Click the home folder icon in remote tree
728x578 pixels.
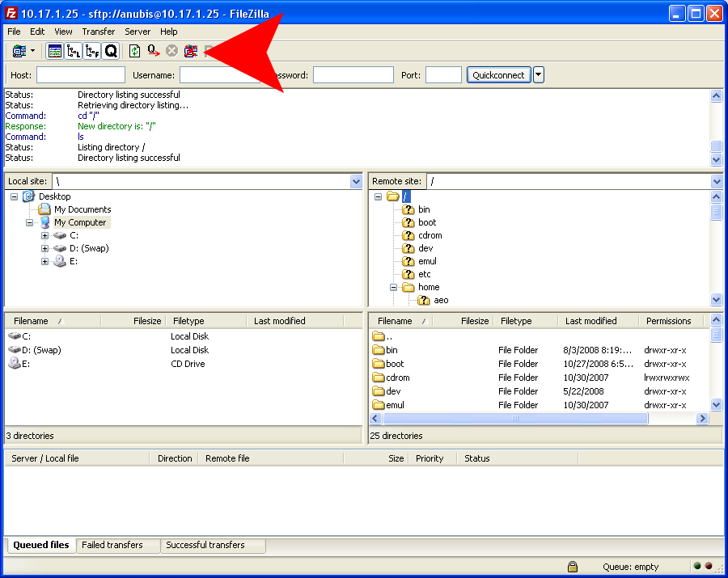(x=408, y=287)
